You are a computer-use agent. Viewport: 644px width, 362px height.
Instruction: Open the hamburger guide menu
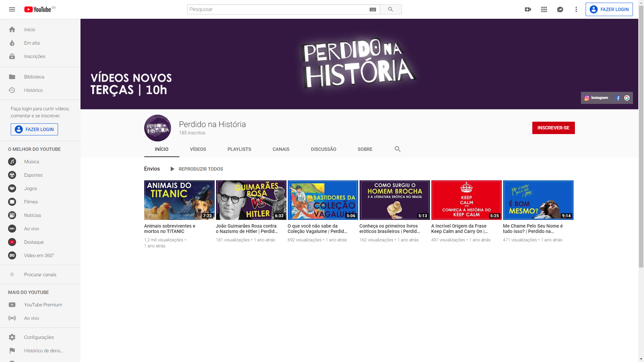pos(12,9)
